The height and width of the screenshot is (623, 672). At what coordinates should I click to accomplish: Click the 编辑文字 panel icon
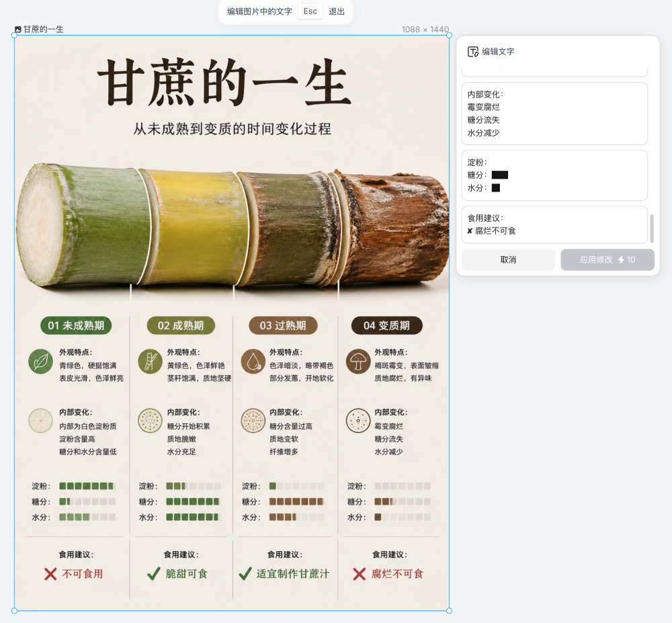click(x=472, y=52)
